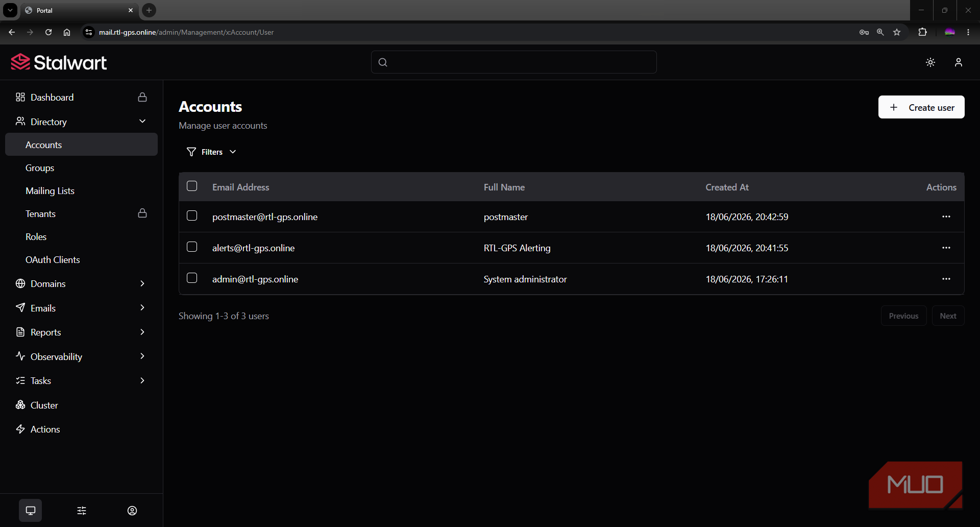
Task: Click the Full Name column header
Action: [x=504, y=187]
